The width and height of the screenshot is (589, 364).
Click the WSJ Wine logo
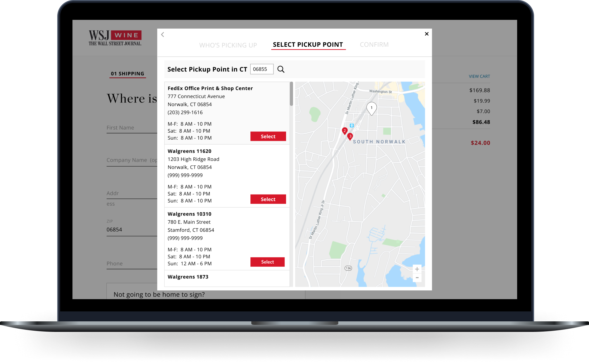point(115,38)
